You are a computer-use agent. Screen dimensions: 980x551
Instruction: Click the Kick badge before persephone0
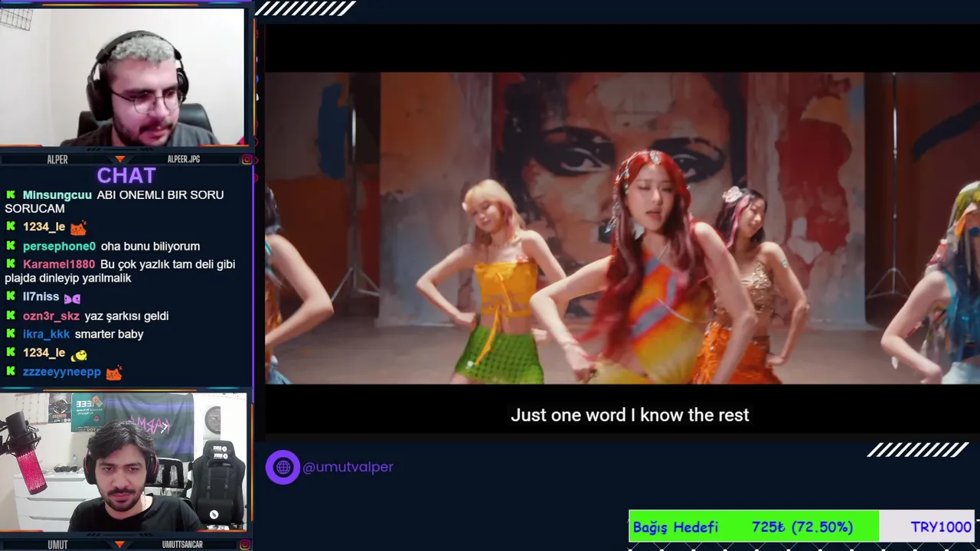[11, 246]
